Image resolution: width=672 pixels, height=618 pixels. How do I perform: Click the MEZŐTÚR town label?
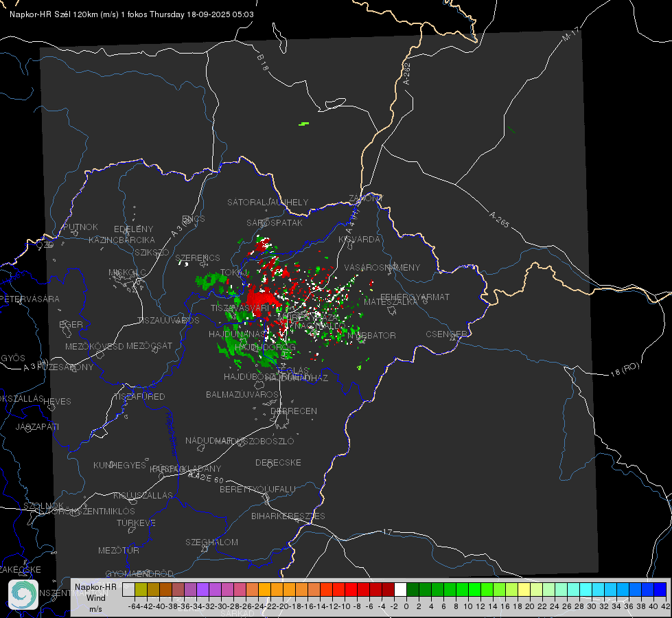tap(119, 550)
